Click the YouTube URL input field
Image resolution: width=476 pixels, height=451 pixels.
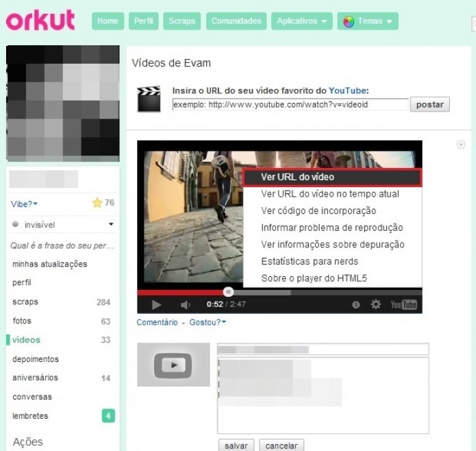tap(290, 104)
